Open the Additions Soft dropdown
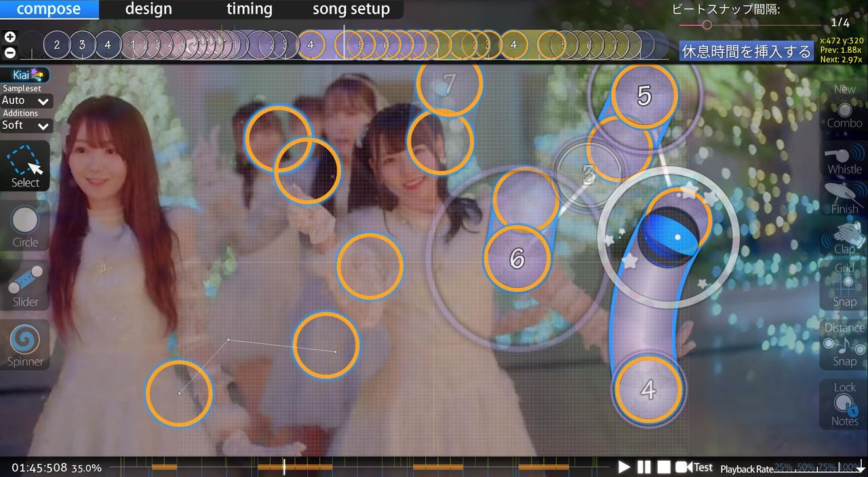Screen dimensions: 868x477 pos(26,125)
